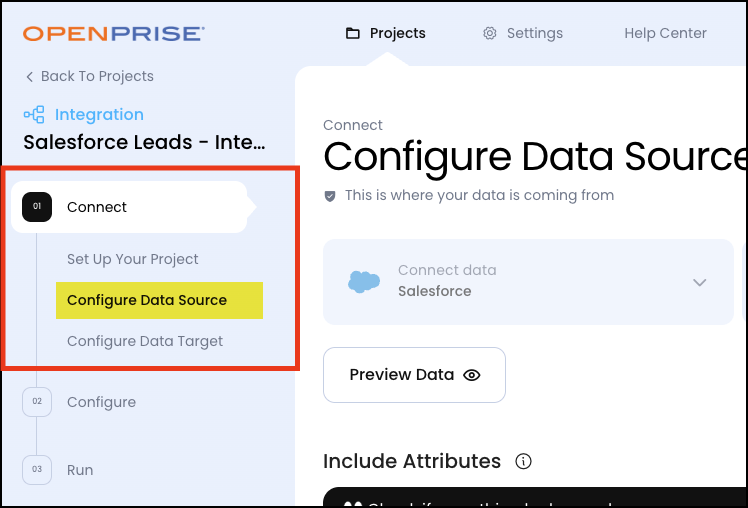Select Configure Data Source step

pyautogui.click(x=147, y=300)
